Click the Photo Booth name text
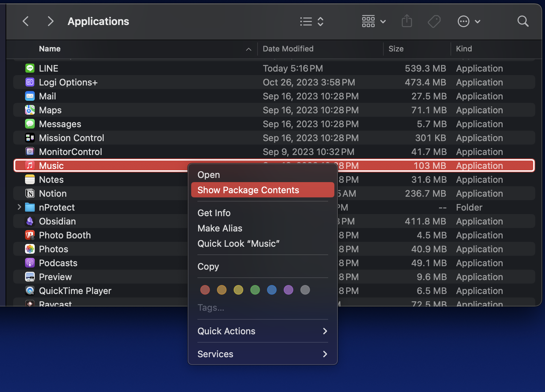Screen dimensions: 545x392 [65, 235]
